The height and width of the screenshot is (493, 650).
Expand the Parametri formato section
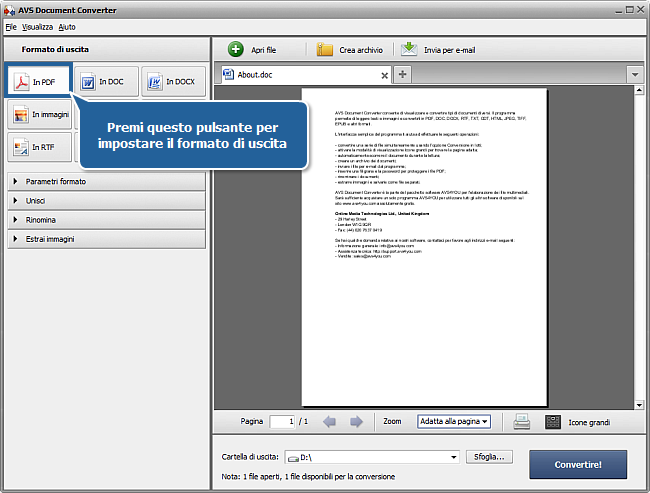(107, 182)
